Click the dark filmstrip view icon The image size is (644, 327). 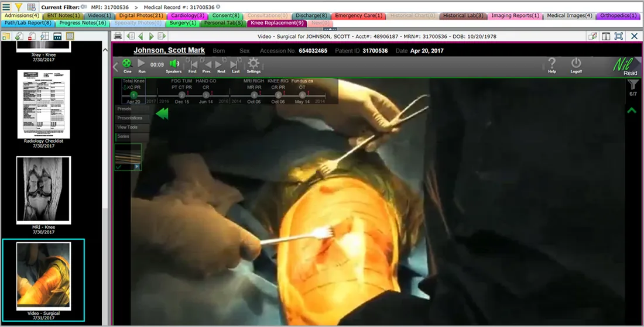coord(57,36)
